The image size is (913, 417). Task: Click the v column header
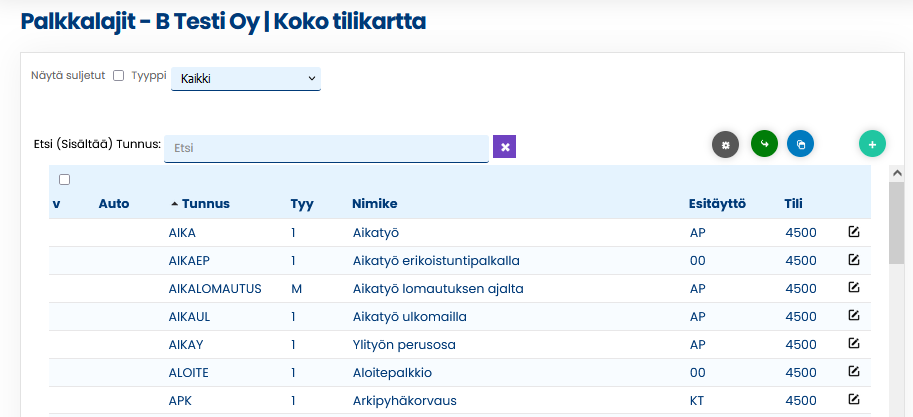click(x=56, y=204)
